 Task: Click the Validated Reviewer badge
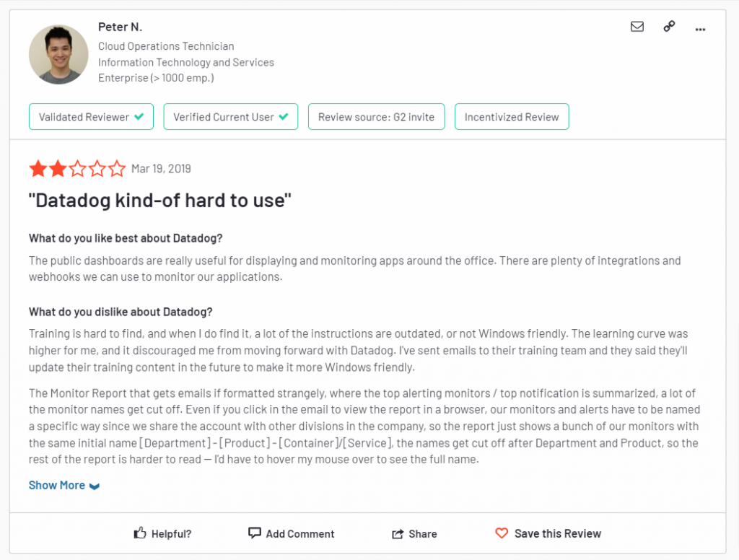click(x=91, y=117)
